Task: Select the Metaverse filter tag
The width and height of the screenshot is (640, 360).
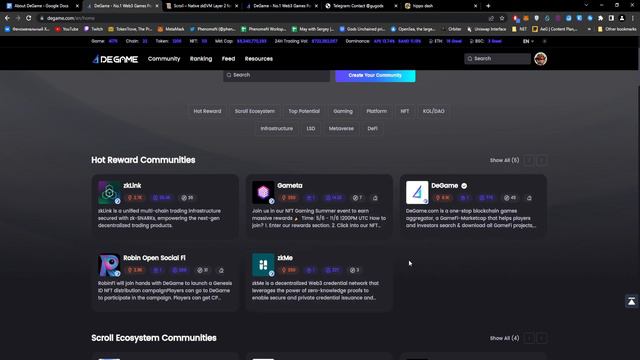Action: pyautogui.click(x=341, y=129)
